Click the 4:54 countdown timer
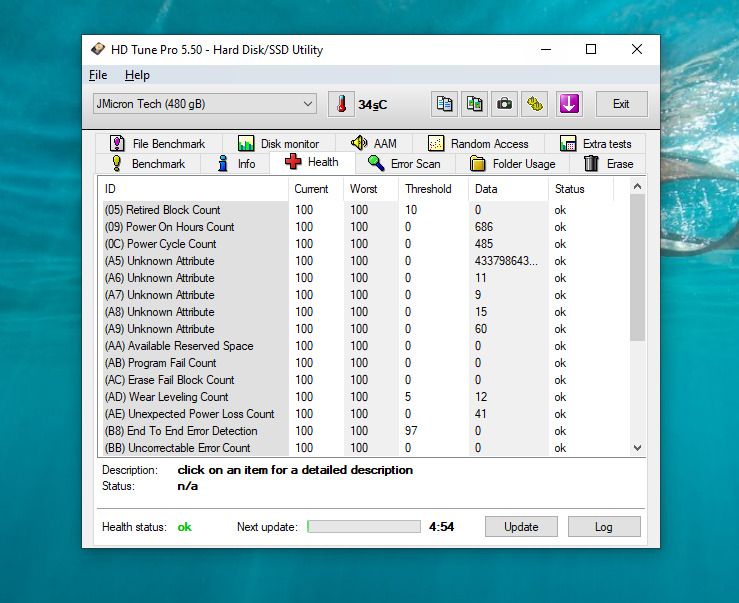 [441, 527]
